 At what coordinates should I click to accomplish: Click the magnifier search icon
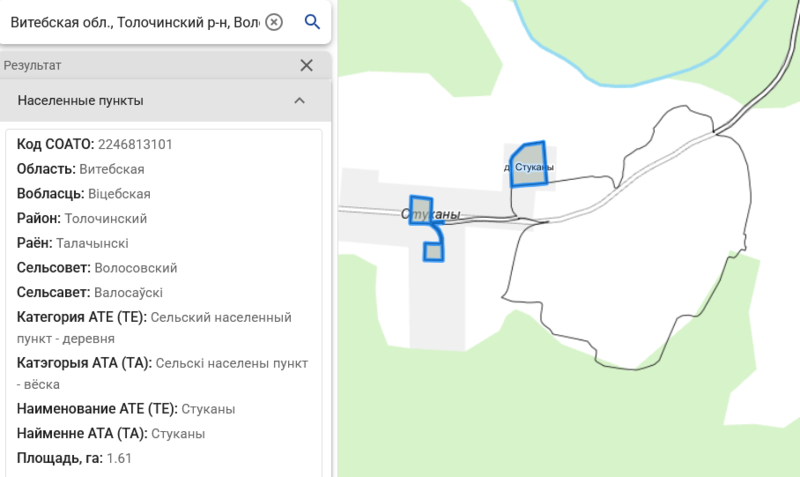(x=312, y=22)
